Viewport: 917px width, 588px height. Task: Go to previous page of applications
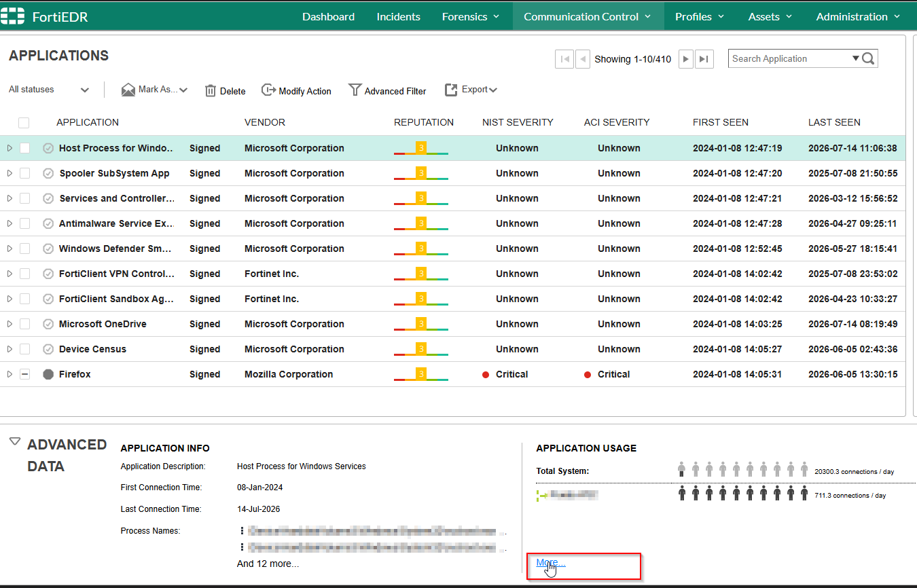click(x=583, y=59)
